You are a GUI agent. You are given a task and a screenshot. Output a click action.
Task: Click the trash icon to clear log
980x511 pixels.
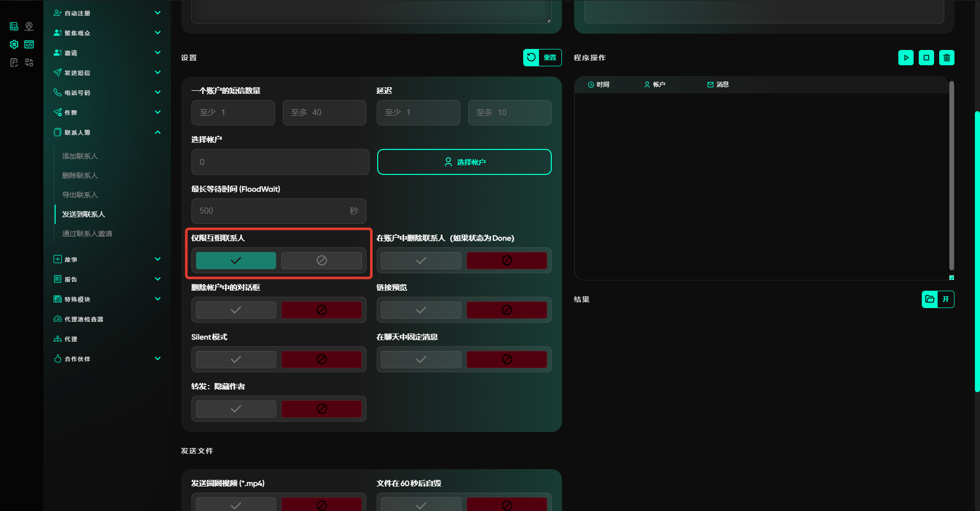point(946,58)
